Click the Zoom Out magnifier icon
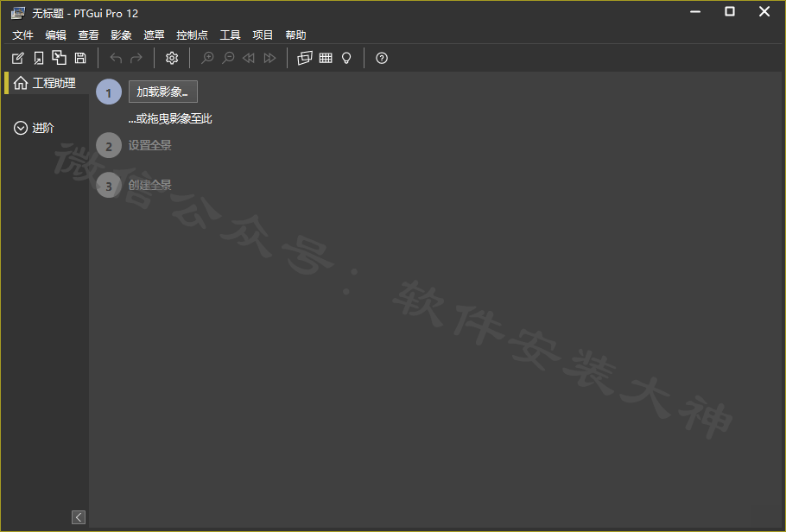Image resolution: width=786 pixels, height=532 pixels. pyautogui.click(x=228, y=58)
